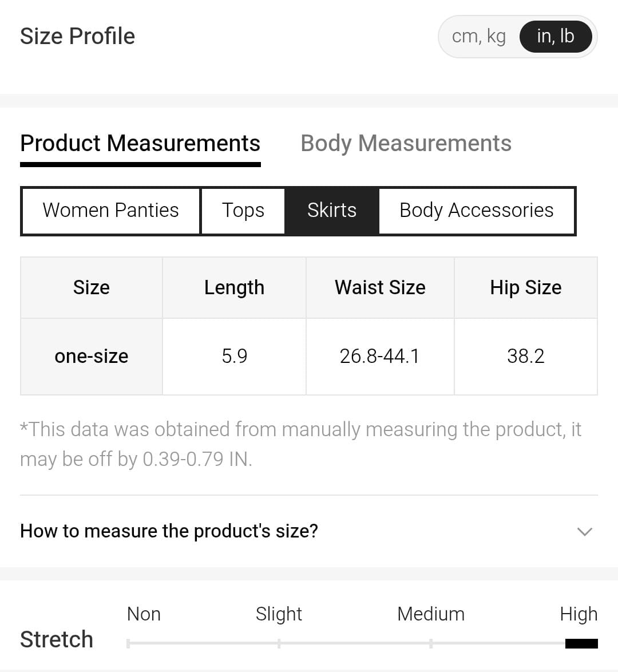Click the Length column header
The width and height of the screenshot is (618, 672).
click(234, 287)
